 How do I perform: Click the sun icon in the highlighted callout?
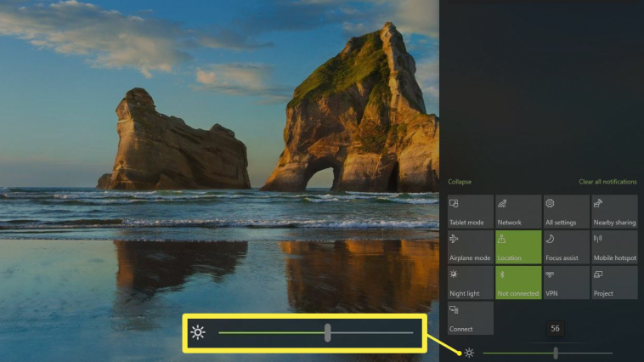tap(198, 332)
